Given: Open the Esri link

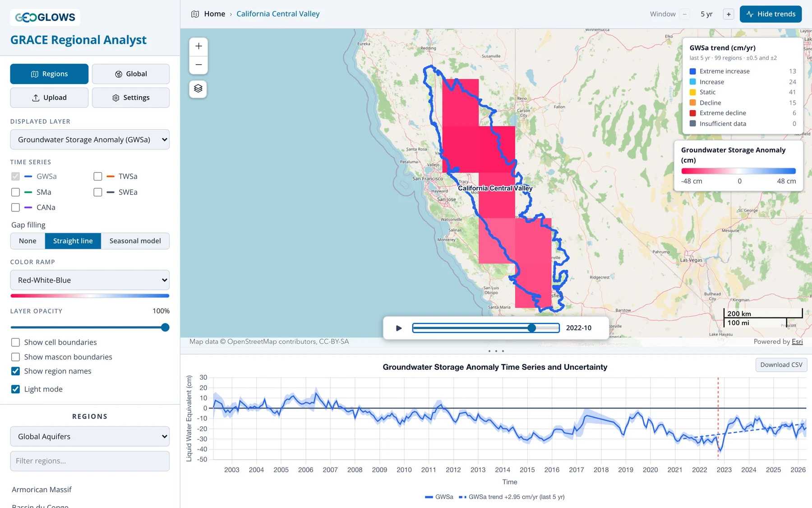Looking at the screenshot, I should pyautogui.click(x=797, y=341).
